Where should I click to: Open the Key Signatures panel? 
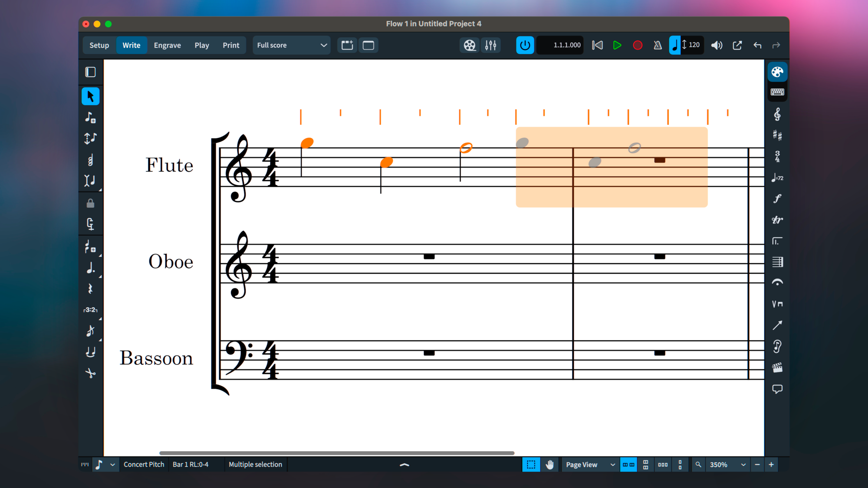(777, 136)
